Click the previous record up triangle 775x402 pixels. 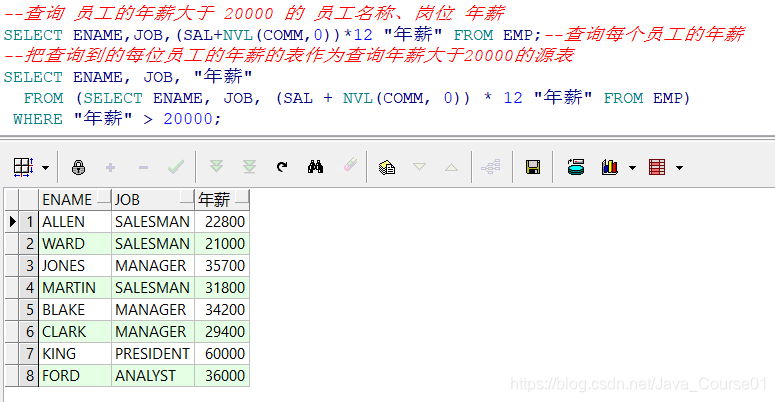(x=451, y=168)
